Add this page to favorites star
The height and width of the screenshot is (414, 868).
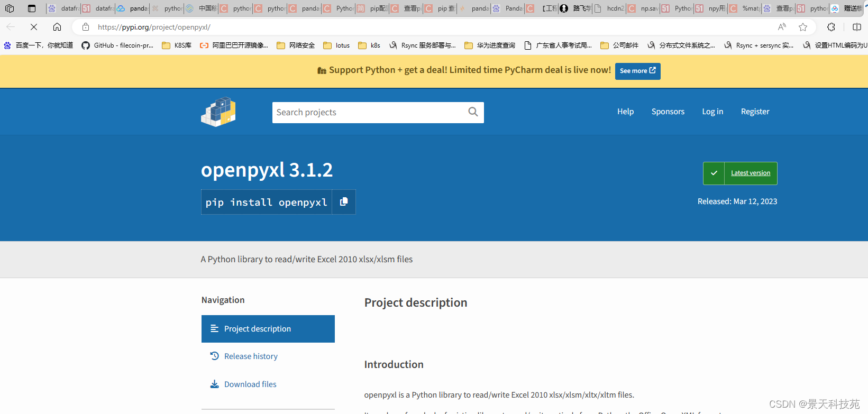803,27
